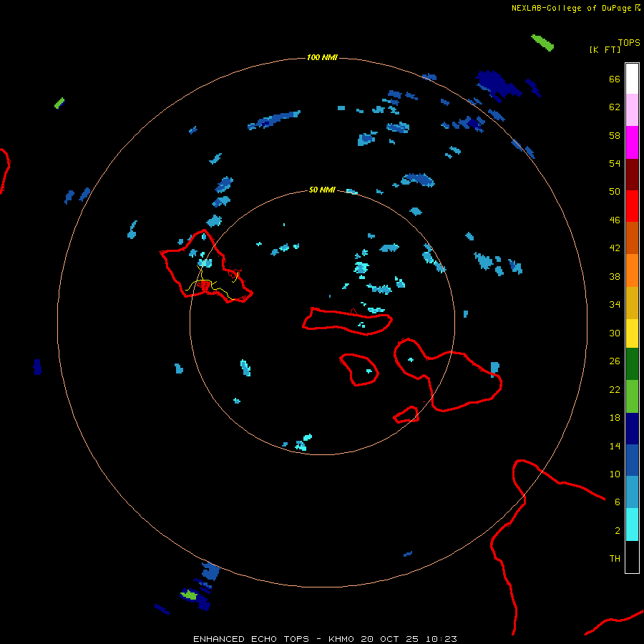Click the legend value 30
The width and height of the screenshot is (644, 644).
[x=615, y=333]
